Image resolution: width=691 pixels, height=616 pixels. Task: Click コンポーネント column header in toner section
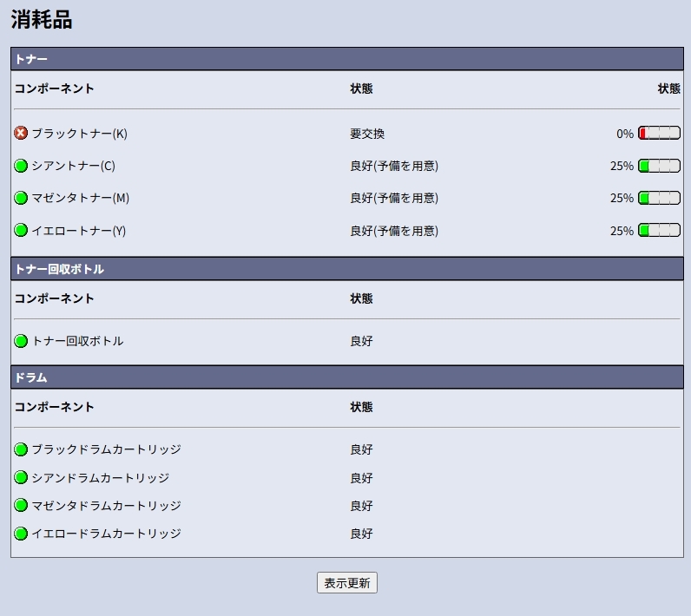tap(54, 88)
